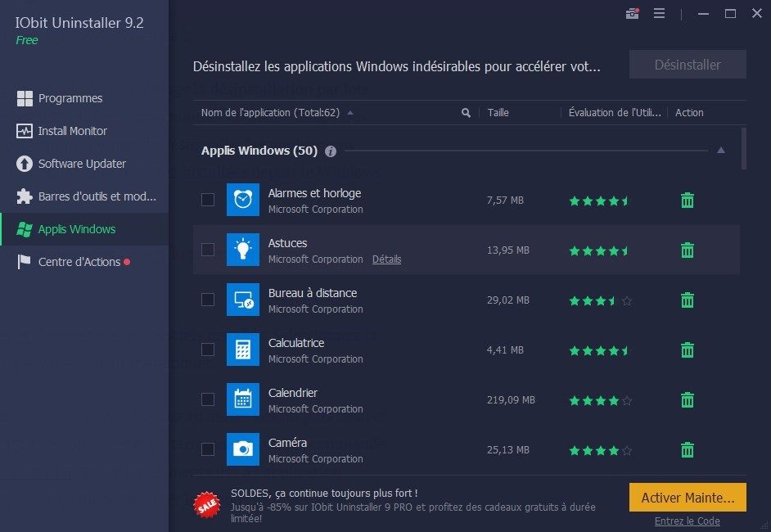Click the Software Updater arrow icon
771x532 pixels.
pos(25,164)
